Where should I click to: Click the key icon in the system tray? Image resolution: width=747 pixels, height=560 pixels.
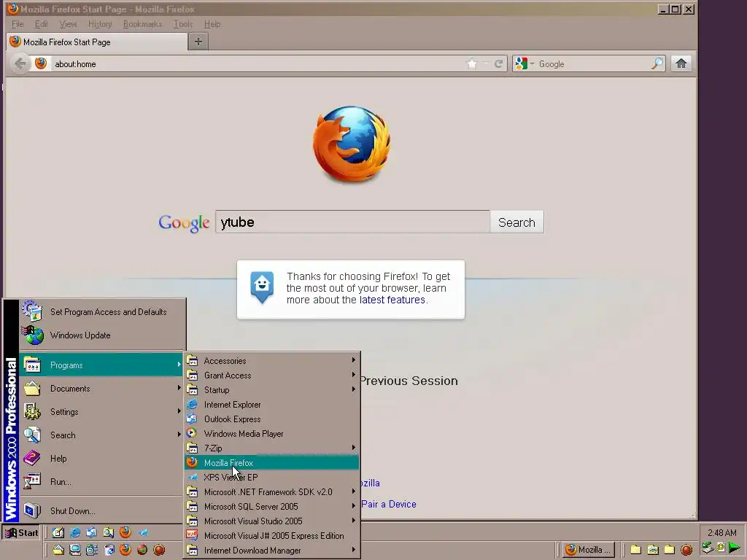pyautogui.click(x=721, y=548)
